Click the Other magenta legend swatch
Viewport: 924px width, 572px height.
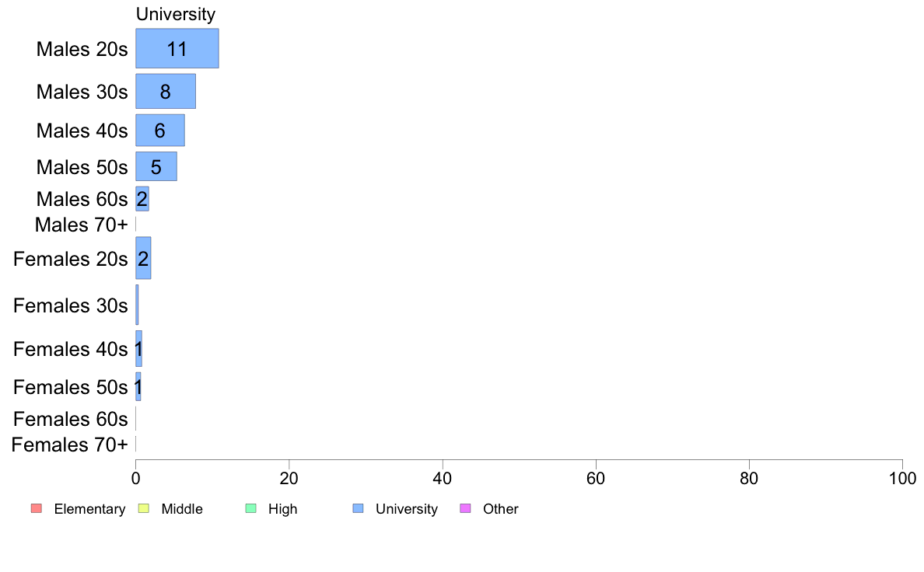465,508
